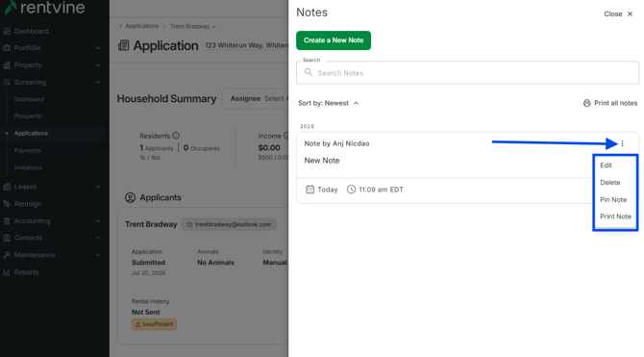
Task: Click the Rentsign sidebar icon
Action: pyautogui.click(x=7, y=204)
